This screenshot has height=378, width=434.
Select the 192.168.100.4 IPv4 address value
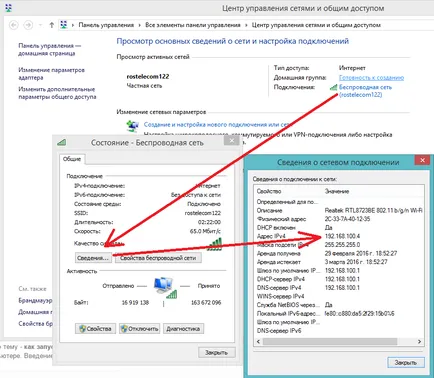342,236
